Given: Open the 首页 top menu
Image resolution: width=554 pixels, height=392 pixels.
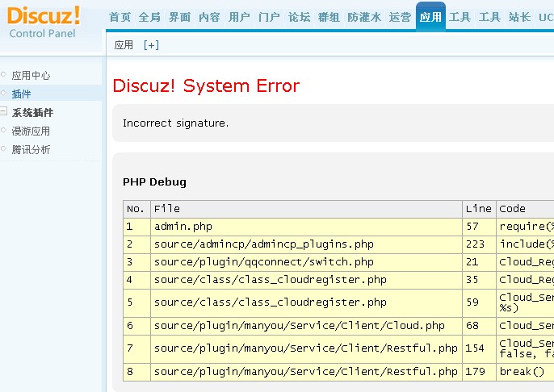Looking at the screenshot, I should click(120, 17).
